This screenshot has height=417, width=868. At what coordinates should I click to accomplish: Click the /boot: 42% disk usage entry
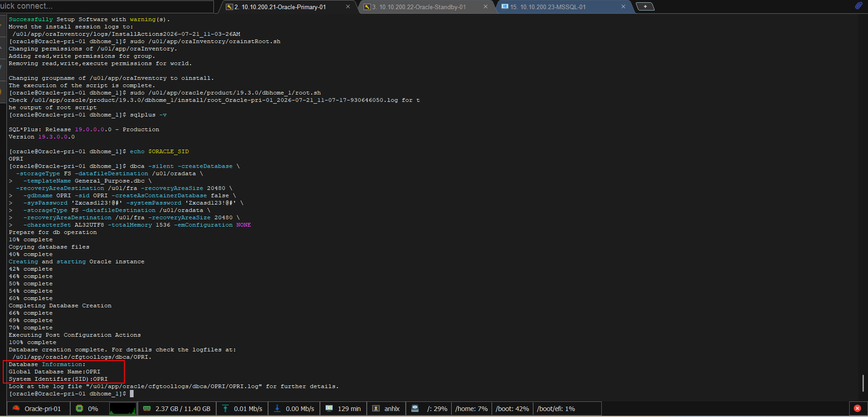point(512,409)
